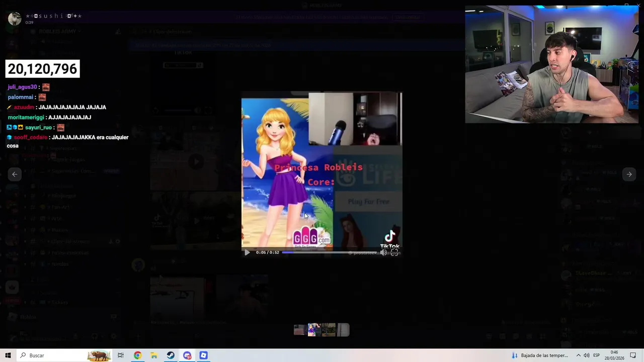Switch the ESP input language
The width and height of the screenshot is (644, 362).
click(x=597, y=355)
